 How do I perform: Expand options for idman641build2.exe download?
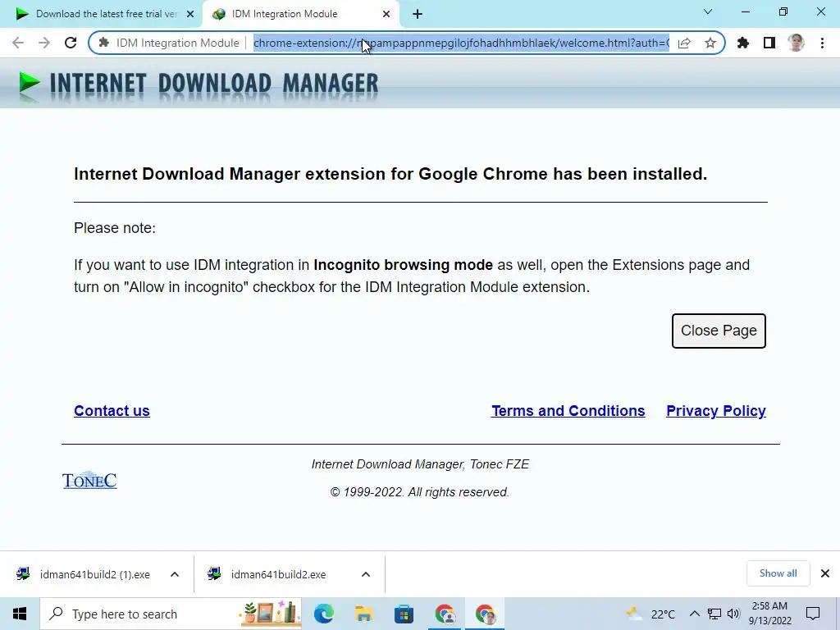[366, 574]
